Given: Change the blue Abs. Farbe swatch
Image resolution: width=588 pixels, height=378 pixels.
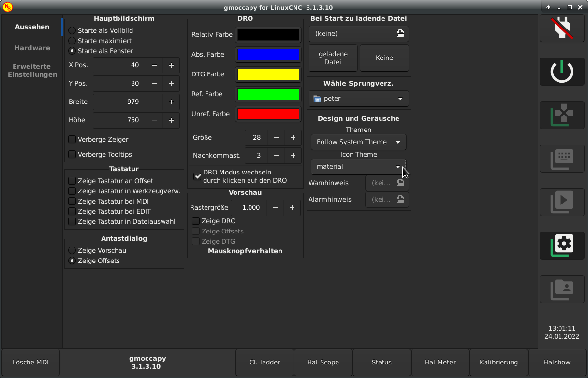Looking at the screenshot, I should pyautogui.click(x=268, y=55).
